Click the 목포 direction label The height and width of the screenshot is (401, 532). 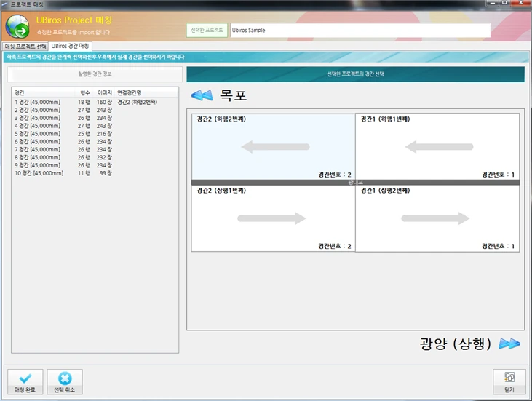click(233, 95)
